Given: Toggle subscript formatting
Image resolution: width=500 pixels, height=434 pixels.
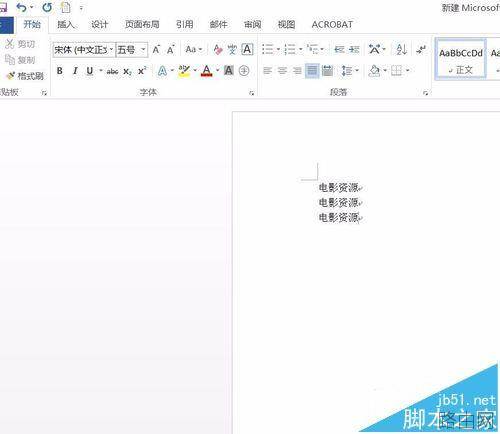Looking at the screenshot, I should pyautogui.click(x=127, y=71).
